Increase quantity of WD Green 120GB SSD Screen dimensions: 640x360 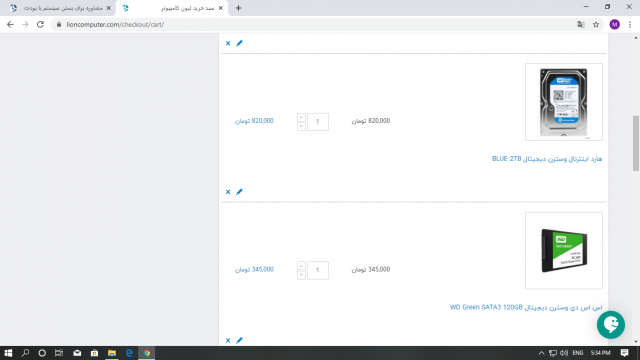[301, 266]
